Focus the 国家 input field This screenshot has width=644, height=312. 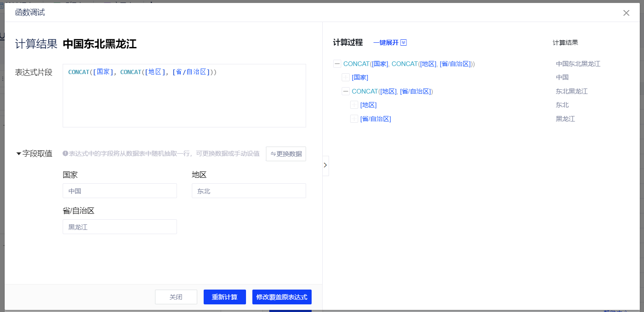click(119, 191)
